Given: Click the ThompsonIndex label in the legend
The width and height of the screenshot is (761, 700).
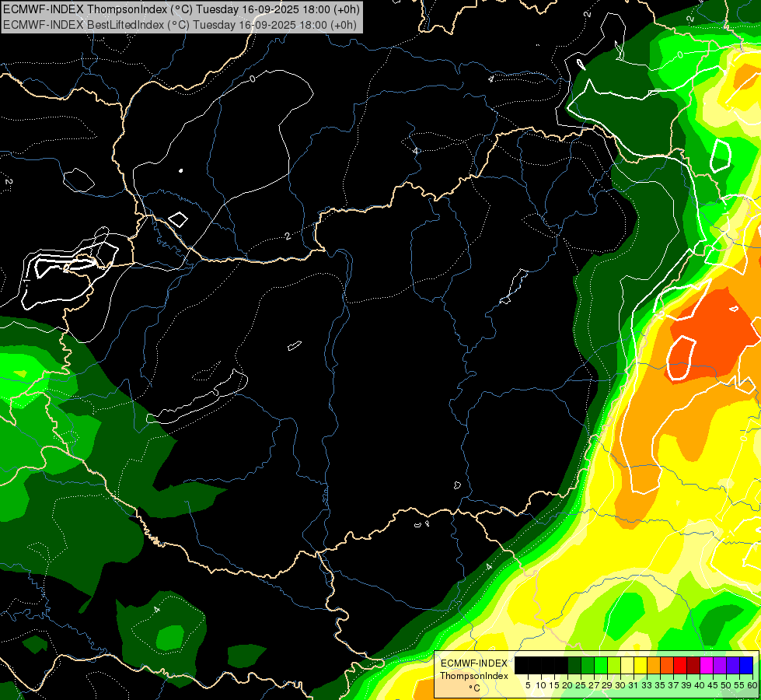Looking at the screenshot, I should [x=474, y=676].
